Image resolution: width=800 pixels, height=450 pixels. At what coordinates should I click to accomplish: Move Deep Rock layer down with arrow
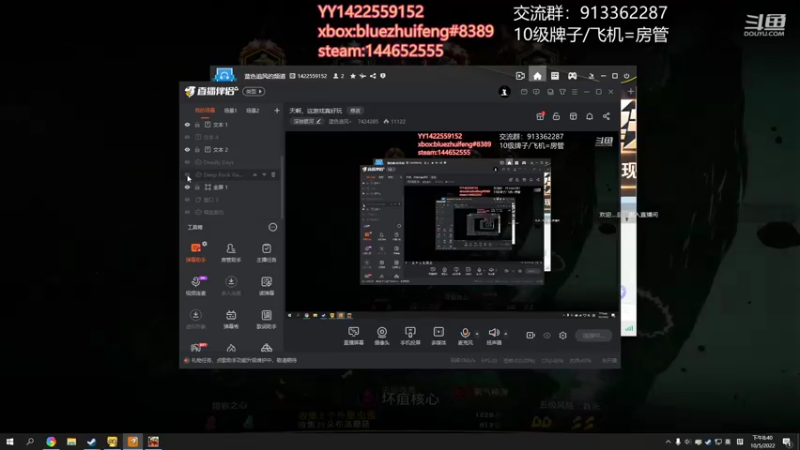point(264,174)
